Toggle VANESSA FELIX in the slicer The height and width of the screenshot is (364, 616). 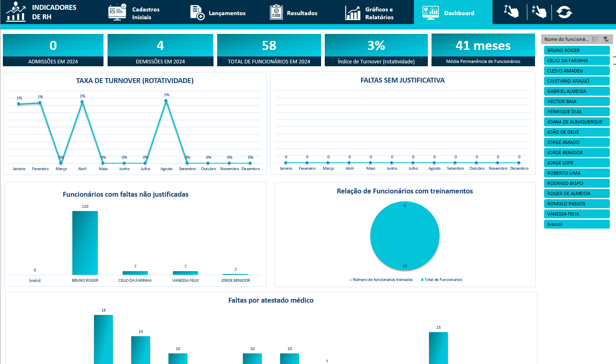(576, 214)
